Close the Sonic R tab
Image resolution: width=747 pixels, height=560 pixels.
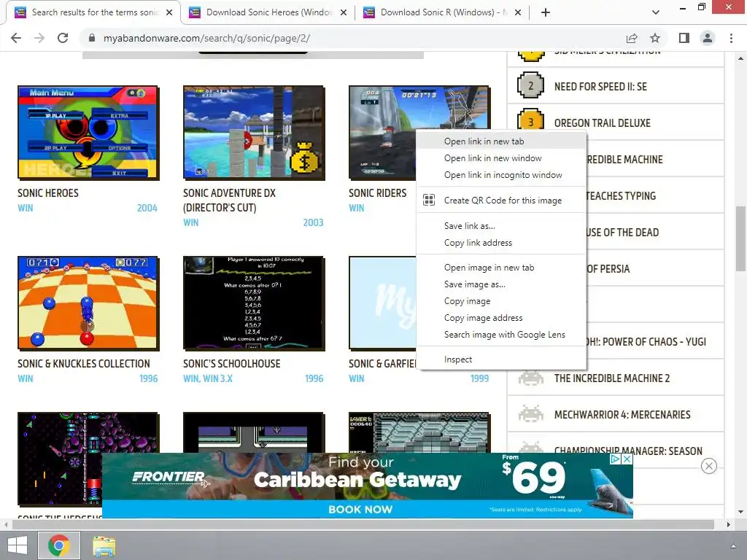click(518, 12)
